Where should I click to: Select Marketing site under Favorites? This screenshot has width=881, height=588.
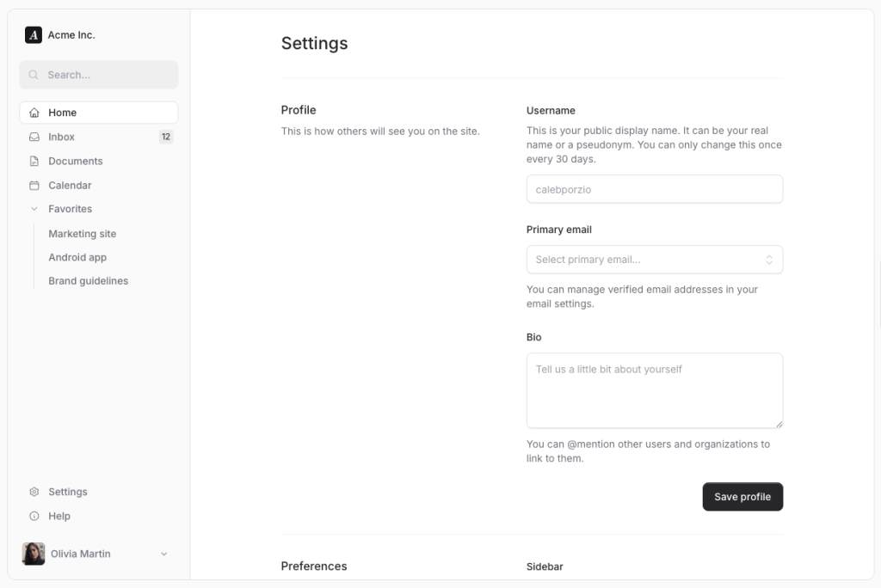(82, 233)
